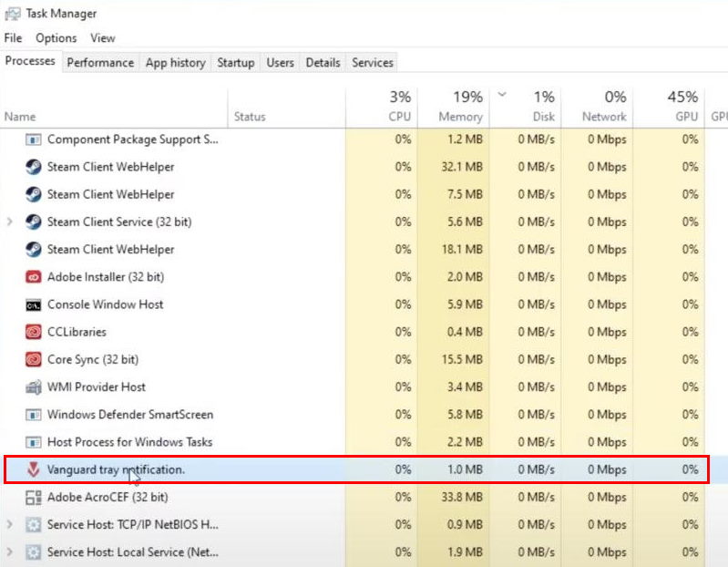The width and height of the screenshot is (728, 567).
Task: Click the Task Manager title bar icon
Action: pos(13,14)
